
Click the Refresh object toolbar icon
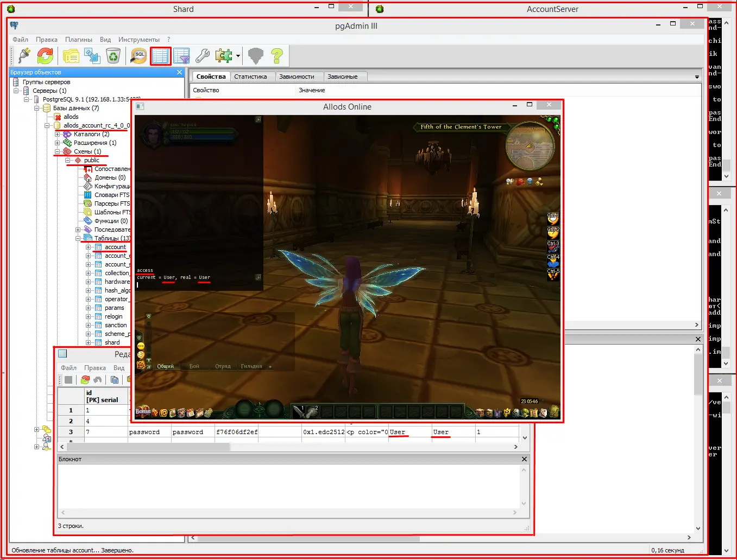(45, 55)
